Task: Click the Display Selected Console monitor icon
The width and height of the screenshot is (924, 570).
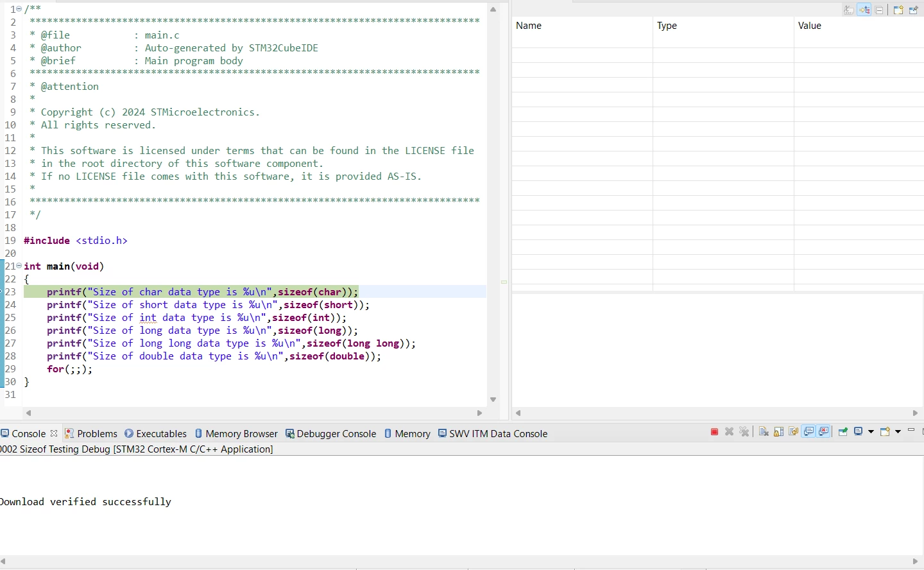Action: coord(859,432)
